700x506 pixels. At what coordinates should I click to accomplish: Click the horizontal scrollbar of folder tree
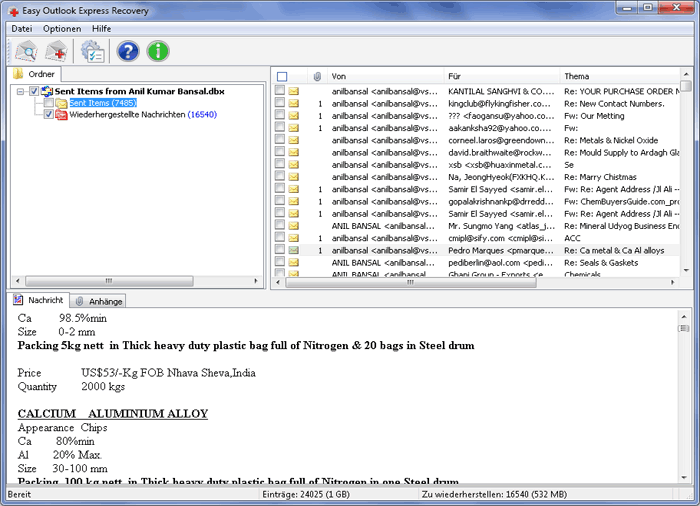pyautogui.click(x=109, y=281)
